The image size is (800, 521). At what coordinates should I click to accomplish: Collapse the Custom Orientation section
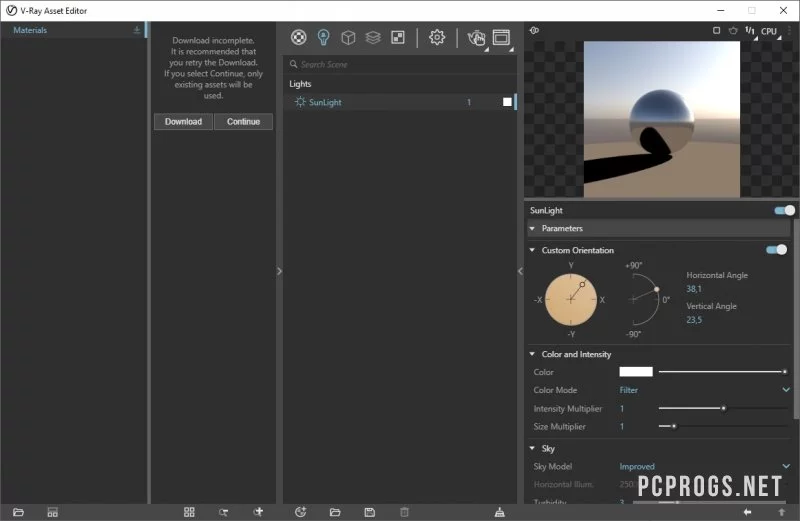pos(532,250)
